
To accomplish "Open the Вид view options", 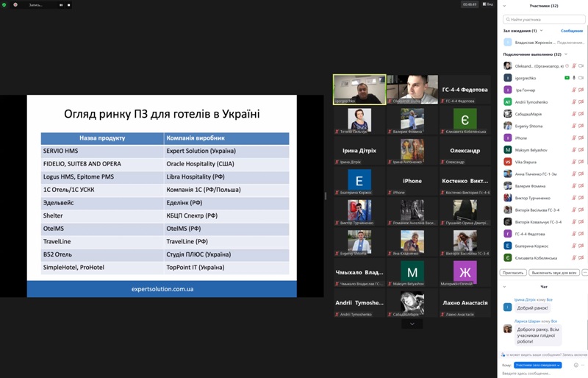I will click(x=488, y=4).
